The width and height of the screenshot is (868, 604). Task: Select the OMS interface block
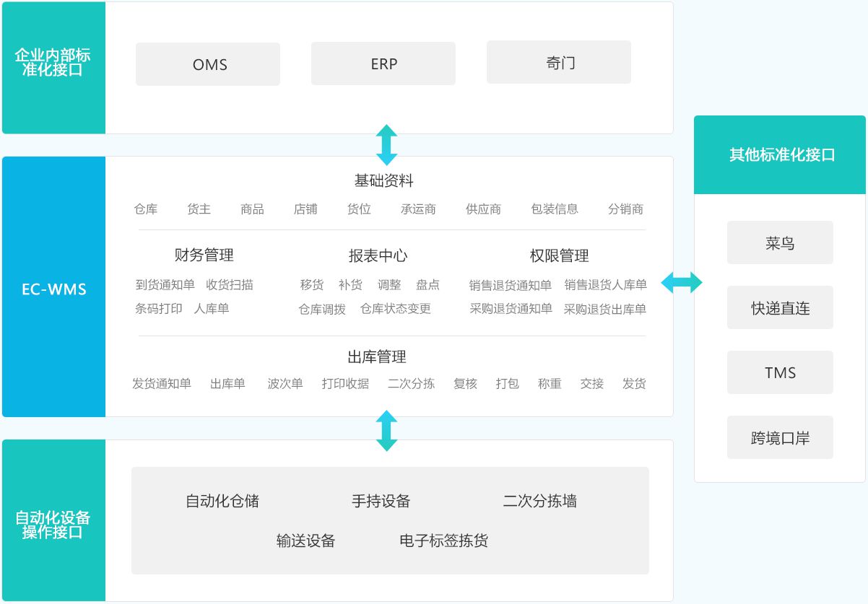point(207,64)
